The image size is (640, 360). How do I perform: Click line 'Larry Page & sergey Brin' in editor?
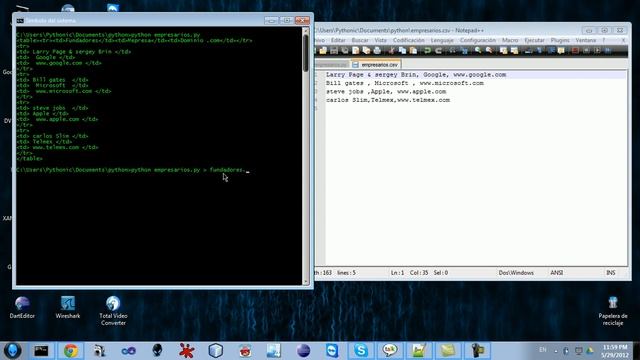[416, 75]
